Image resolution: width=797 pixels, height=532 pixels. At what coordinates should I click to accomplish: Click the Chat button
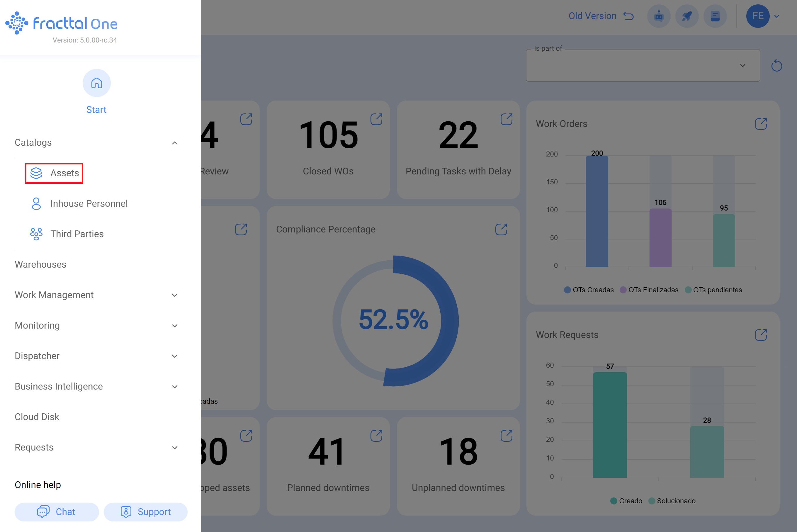click(x=57, y=512)
